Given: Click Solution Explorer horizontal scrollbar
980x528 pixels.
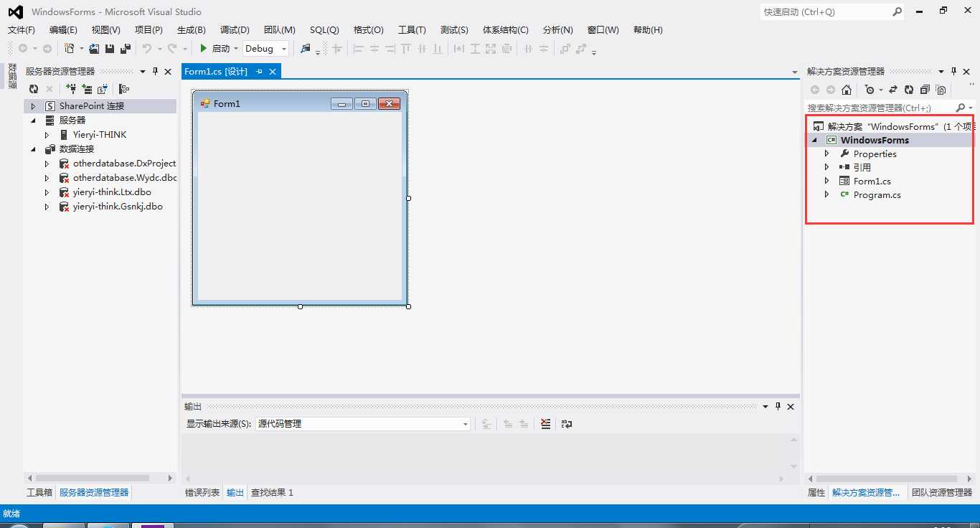Looking at the screenshot, I should click(886, 478).
